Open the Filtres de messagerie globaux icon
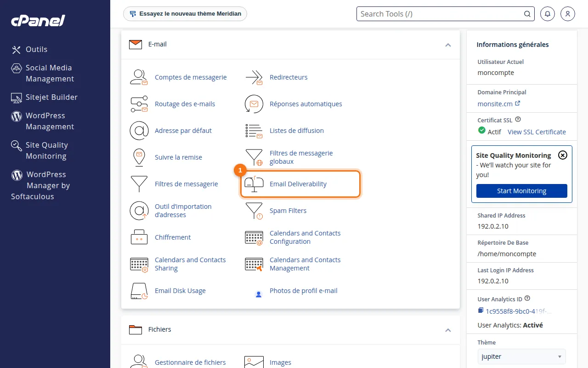This screenshot has height=368, width=588. [254, 157]
